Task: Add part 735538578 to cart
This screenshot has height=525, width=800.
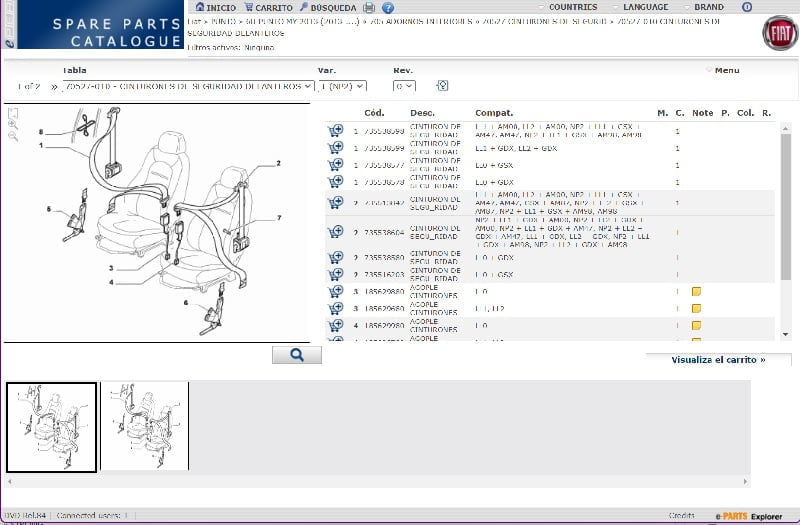Action: point(335,182)
